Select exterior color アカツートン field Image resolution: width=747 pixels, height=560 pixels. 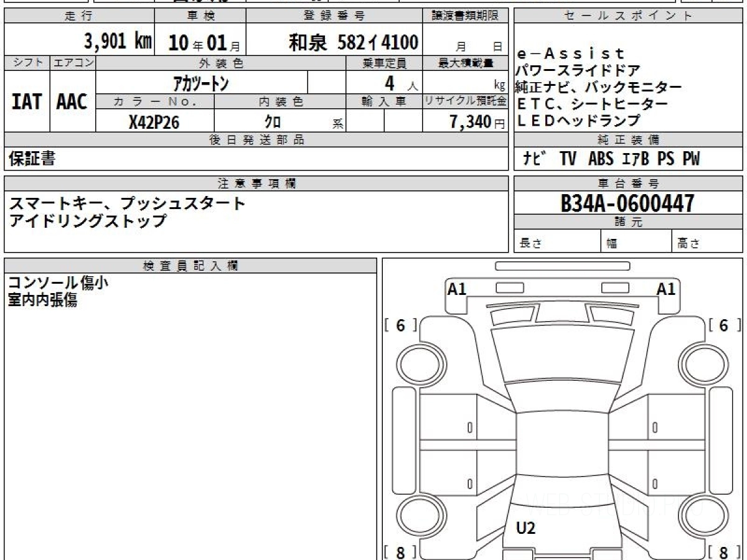click(201, 83)
